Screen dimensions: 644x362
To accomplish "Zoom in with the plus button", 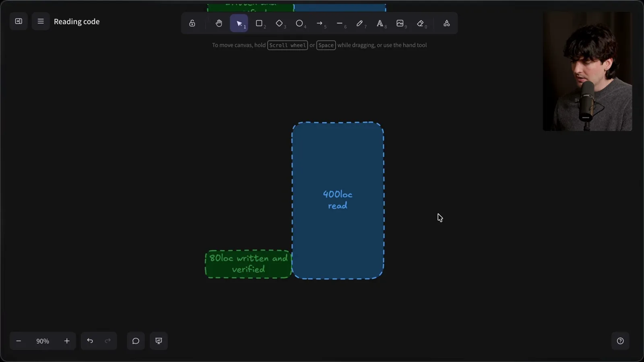I will click(x=67, y=341).
